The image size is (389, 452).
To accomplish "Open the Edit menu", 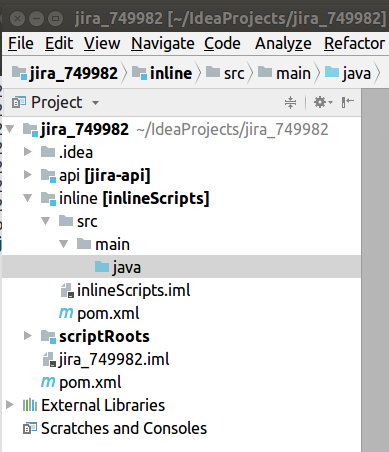I will 59,44.
